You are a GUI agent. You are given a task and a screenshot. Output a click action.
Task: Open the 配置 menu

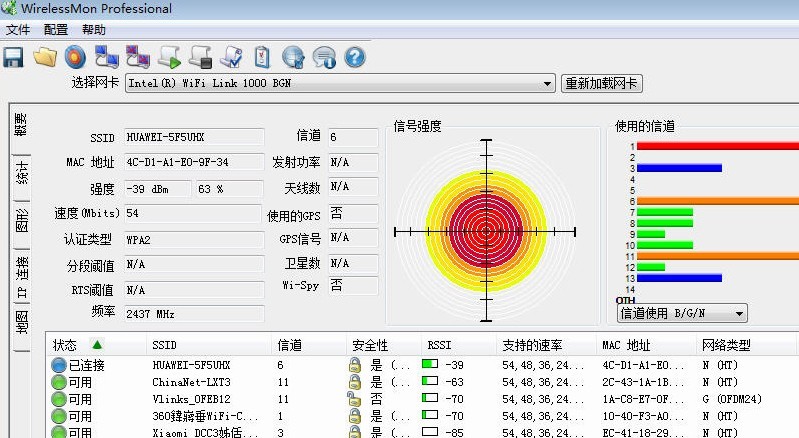coord(56,30)
